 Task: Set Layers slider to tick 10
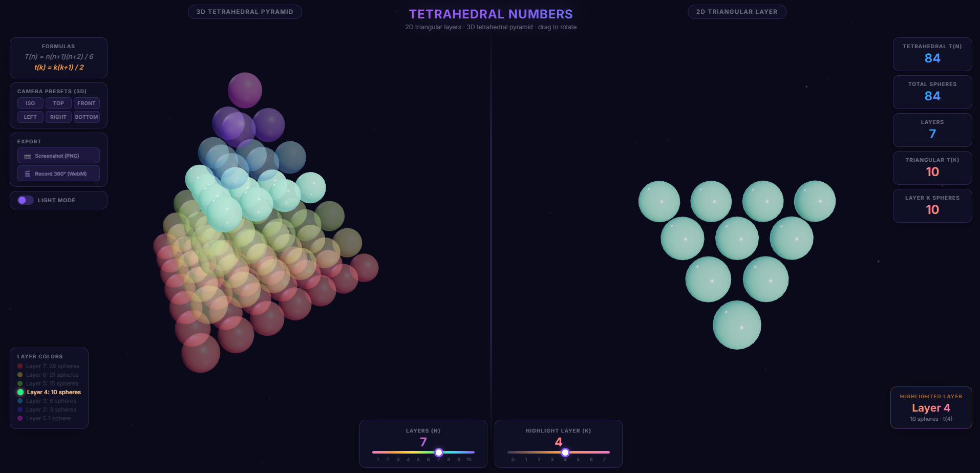tap(469, 460)
